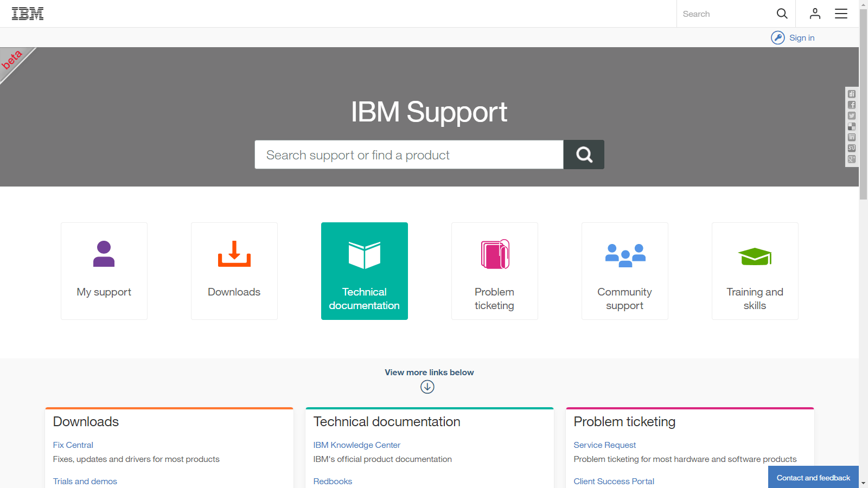Screen dimensions: 868x488
Task: Click the Sign in link
Action: pos(802,37)
